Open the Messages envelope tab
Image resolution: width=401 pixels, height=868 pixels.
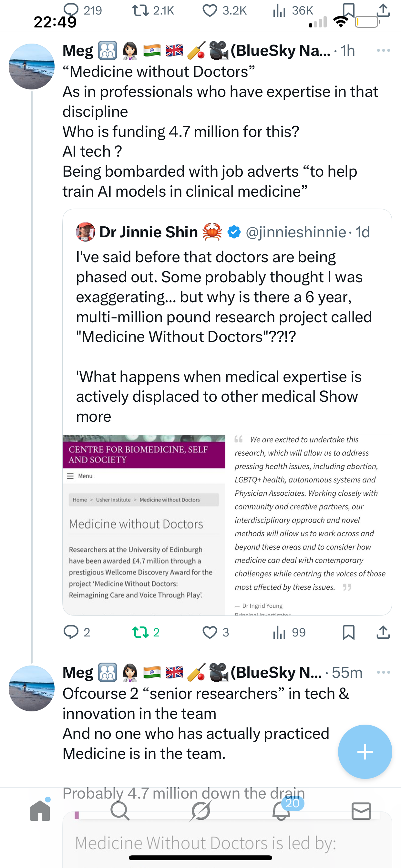coord(361,811)
